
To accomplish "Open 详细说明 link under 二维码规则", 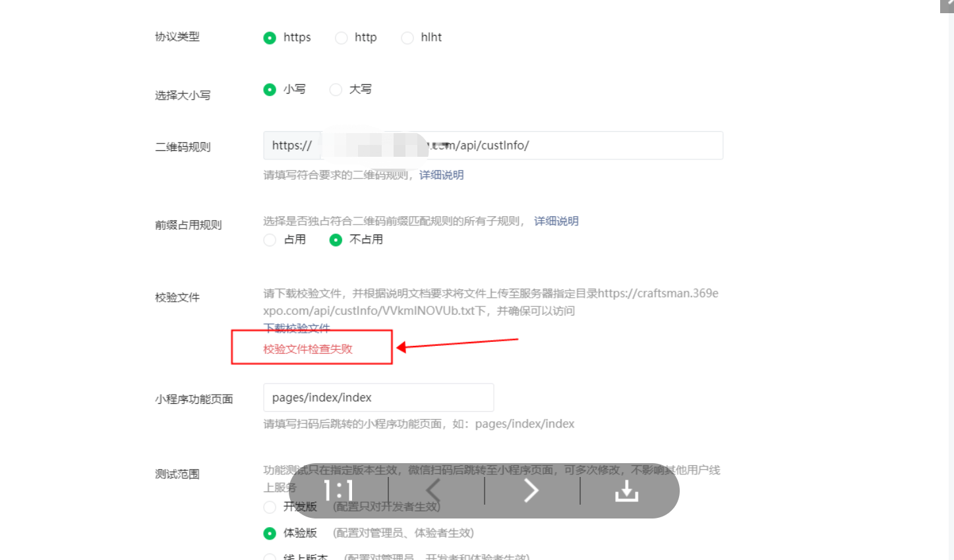I will tap(442, 175).
